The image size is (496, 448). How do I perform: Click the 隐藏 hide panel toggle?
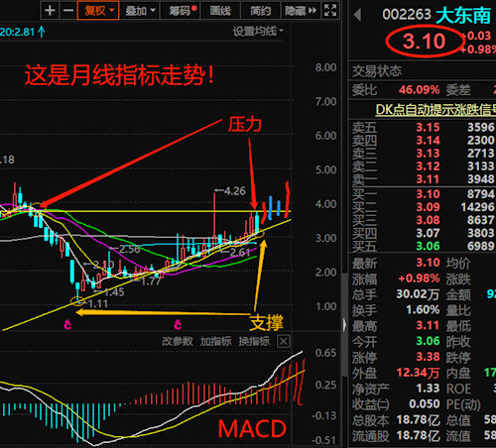pos(301,11)
